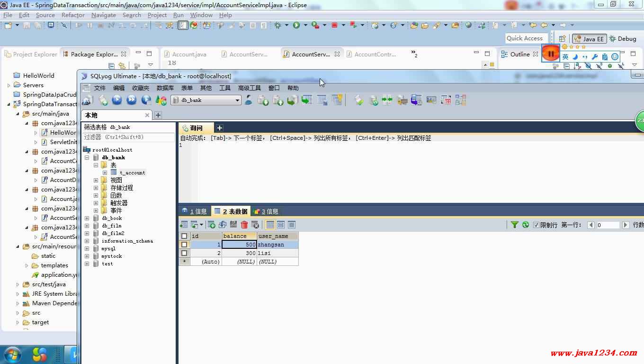Click the Quick Access search field
The image size is (644, 364).
526,38
